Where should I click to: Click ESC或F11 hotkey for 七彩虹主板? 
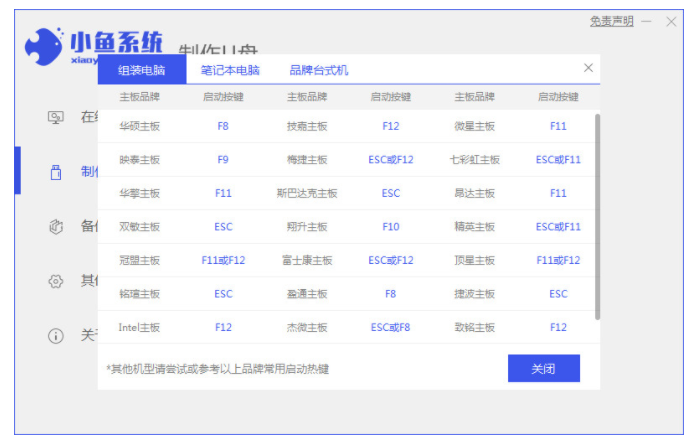(558, 160)
